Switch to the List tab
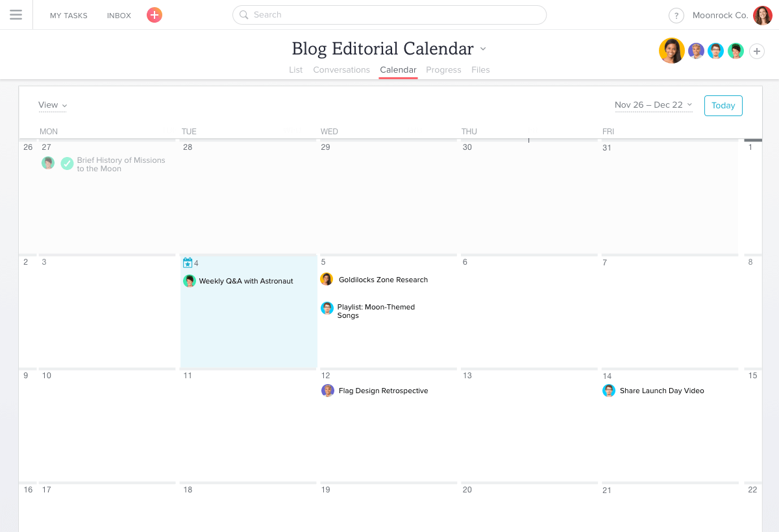 [x=296, y=70]
